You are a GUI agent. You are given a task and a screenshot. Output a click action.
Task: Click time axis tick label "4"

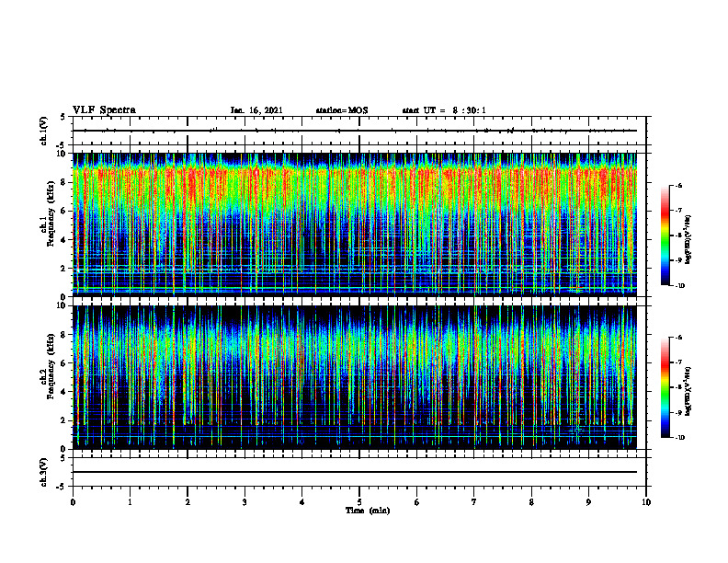click(302, 502)
